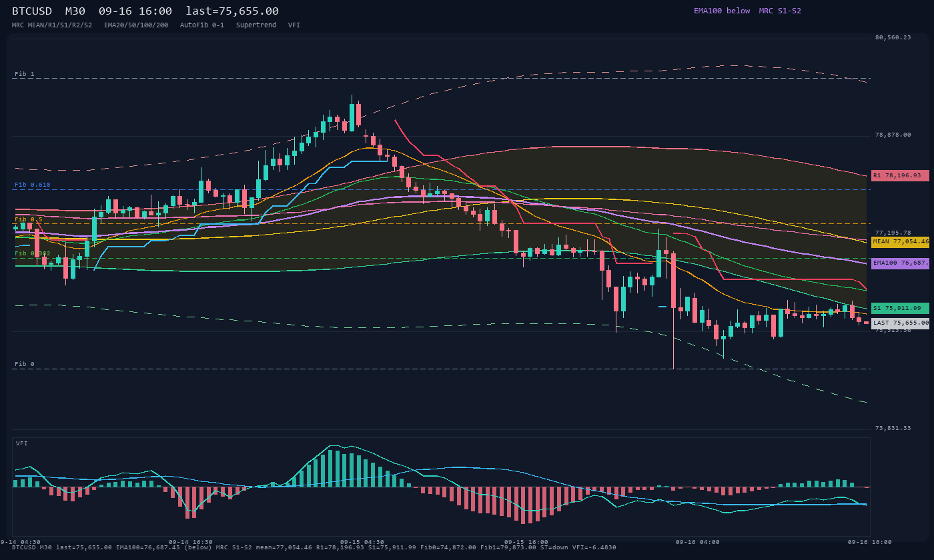Click the "Fib 0.5" level label
This screenshot has height=560, width=934.
coord(29,219)
